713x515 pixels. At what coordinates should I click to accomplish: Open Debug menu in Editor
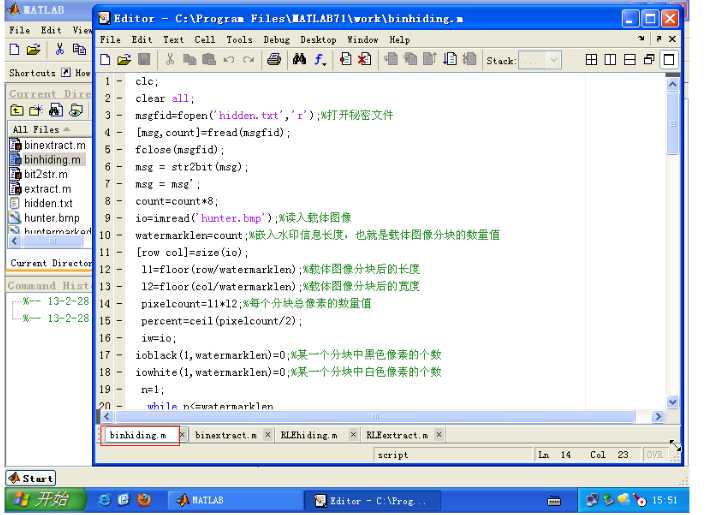pos(276,40)
